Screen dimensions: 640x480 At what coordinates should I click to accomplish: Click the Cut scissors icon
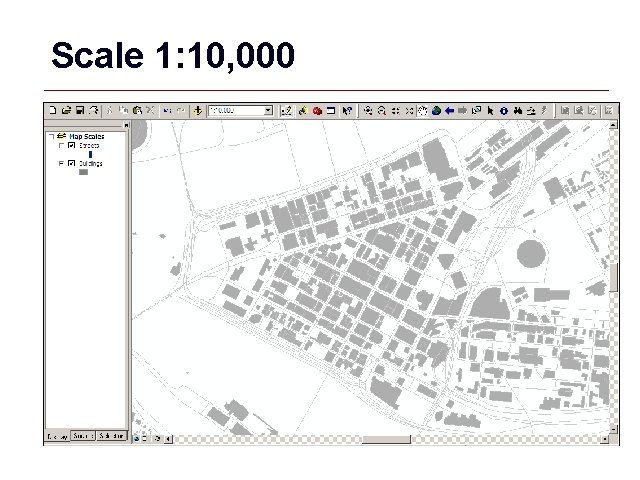(109, 110)
